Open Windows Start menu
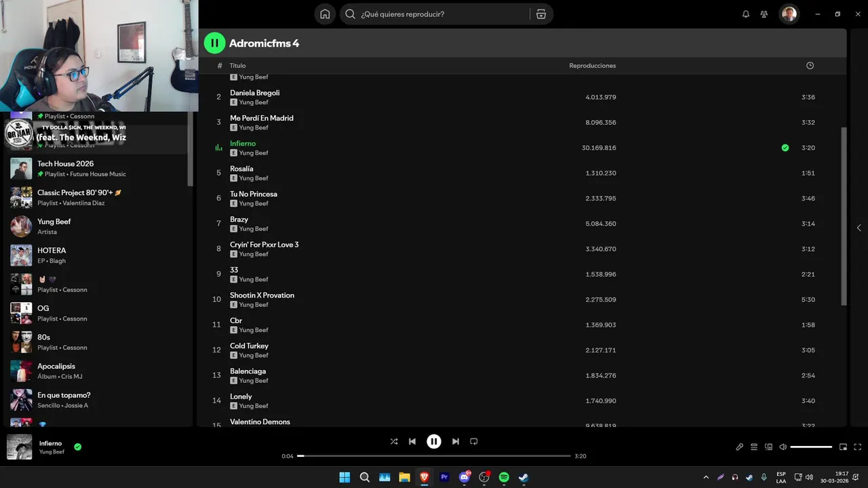868x488 pixels. point(344,477)
